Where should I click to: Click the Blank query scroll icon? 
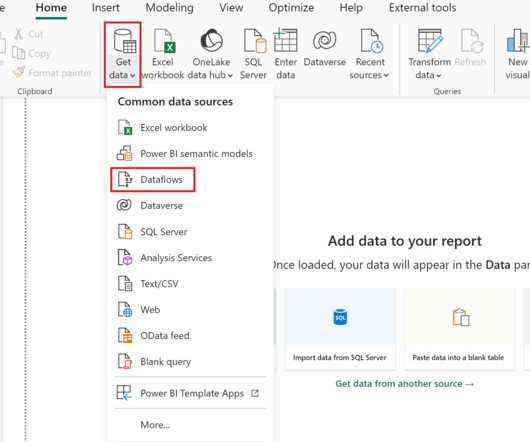[x=125, y=362]
